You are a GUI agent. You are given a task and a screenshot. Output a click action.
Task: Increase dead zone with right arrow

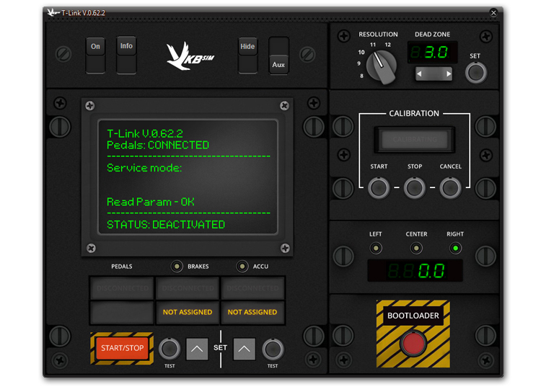click(x=448, y=73)
